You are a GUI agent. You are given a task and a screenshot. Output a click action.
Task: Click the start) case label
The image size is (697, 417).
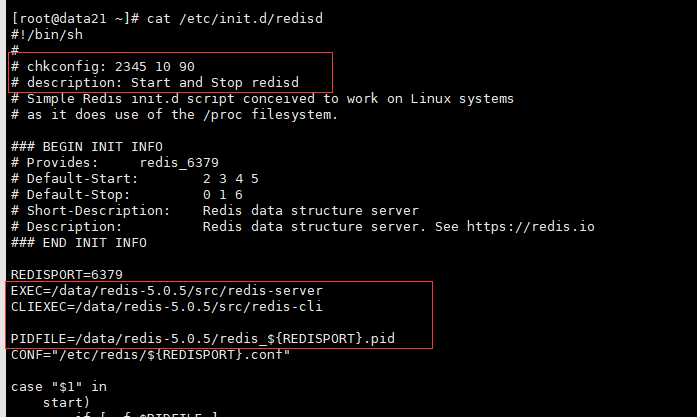coord(66,403)
